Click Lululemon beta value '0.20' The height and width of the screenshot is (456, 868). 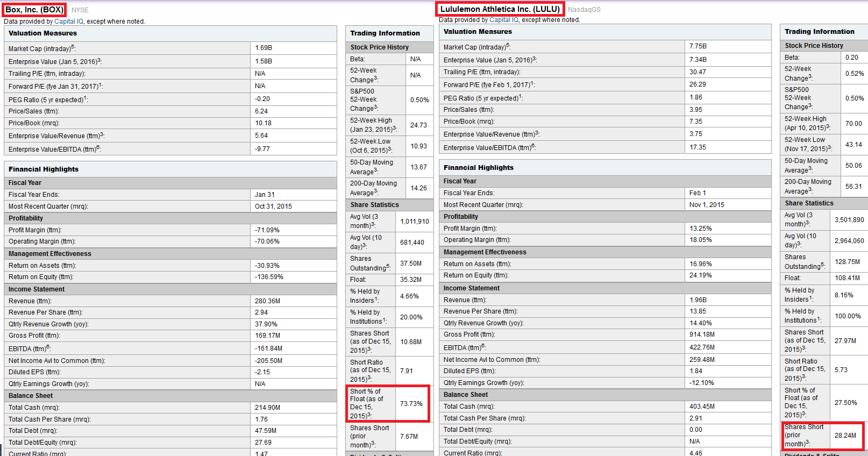[x=852, y=58]
